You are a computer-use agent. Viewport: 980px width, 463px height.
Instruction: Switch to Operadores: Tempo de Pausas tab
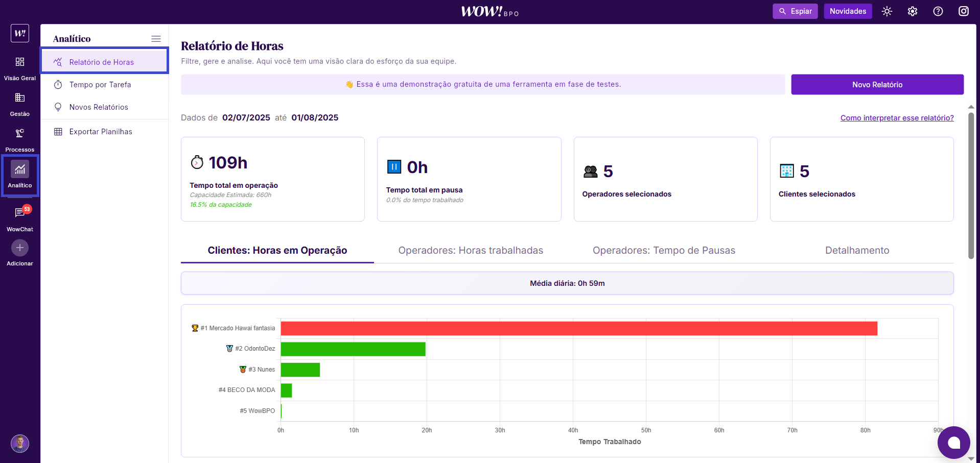click(664, 251)
